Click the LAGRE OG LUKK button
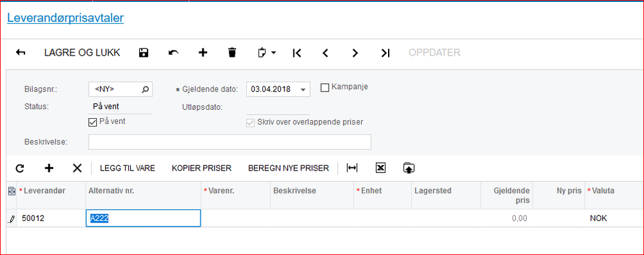644x255 pixels. tap(82, 53)
